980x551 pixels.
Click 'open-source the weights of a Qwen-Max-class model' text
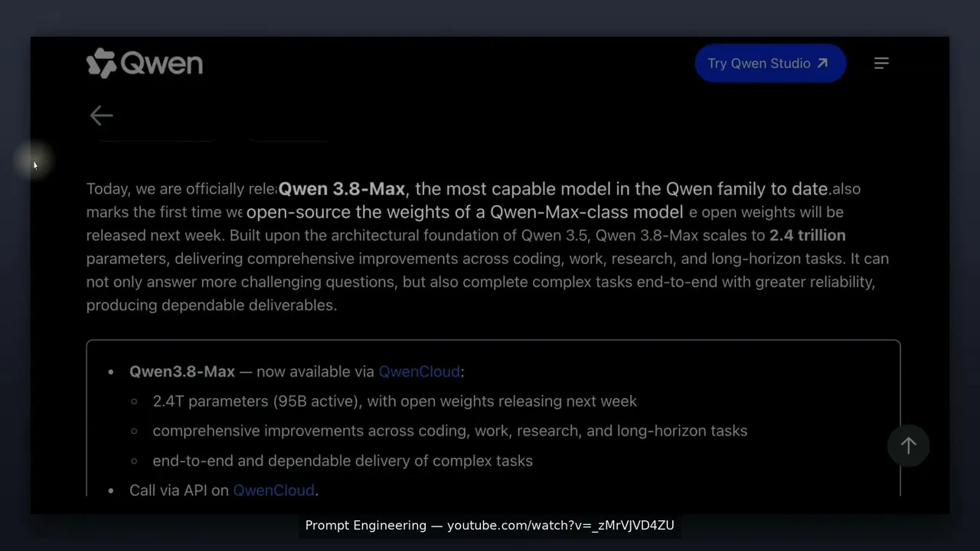pos(465,212)
